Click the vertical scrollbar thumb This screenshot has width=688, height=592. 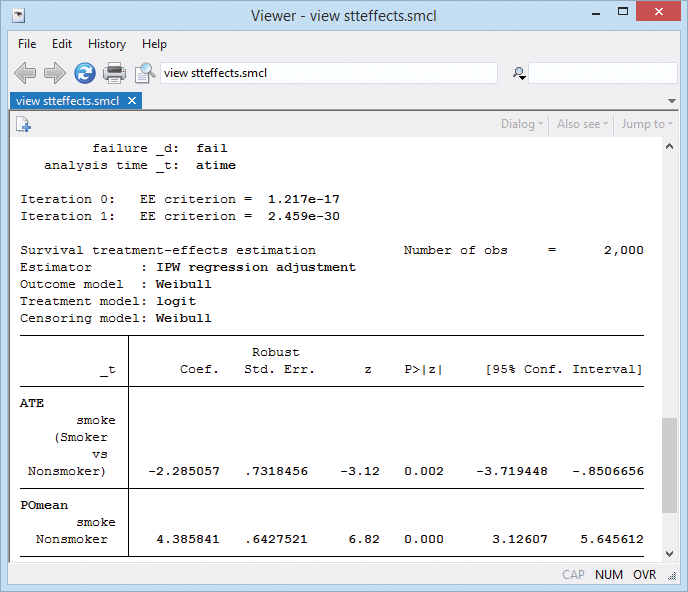(669, 465)
